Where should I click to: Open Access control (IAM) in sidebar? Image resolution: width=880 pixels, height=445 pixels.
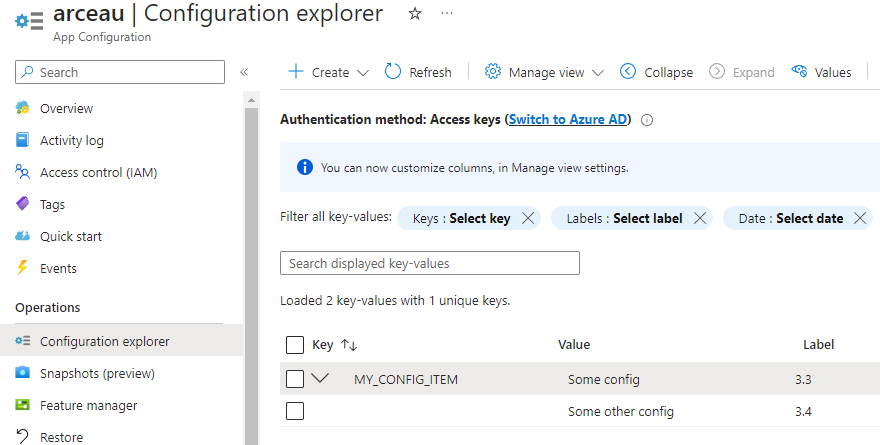click(98, 172)
